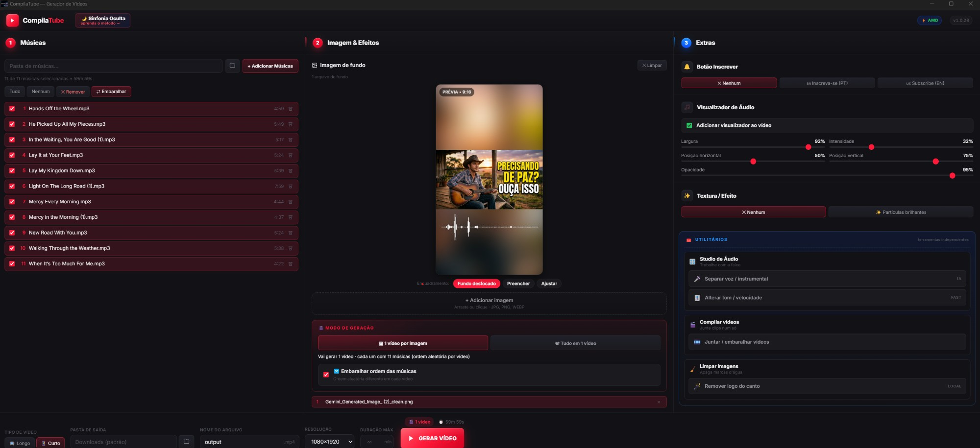Choose Preencher framing mode

click(x=518, y=283)
